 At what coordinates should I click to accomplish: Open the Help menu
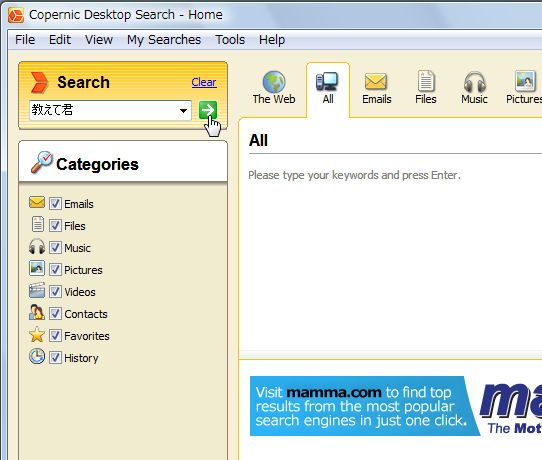pos(272,40)
